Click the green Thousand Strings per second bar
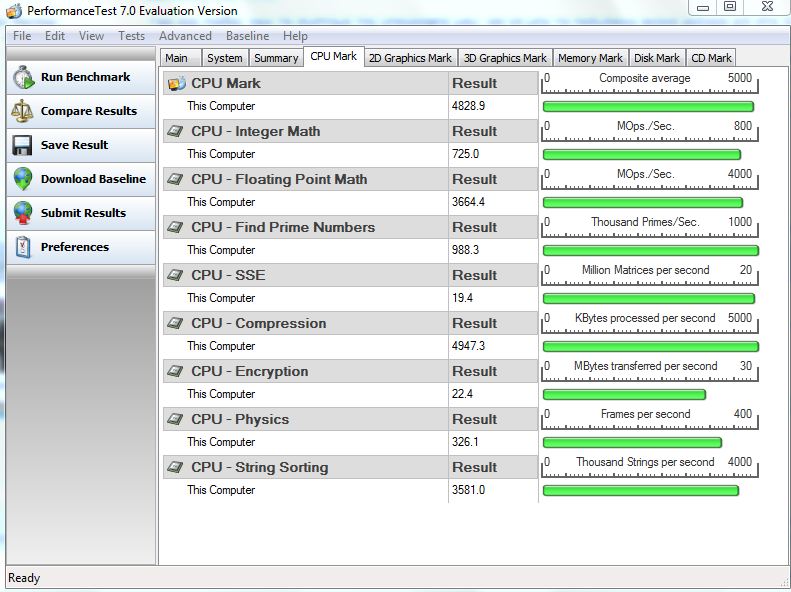This screenshot has height=592, width=791. 641,491
